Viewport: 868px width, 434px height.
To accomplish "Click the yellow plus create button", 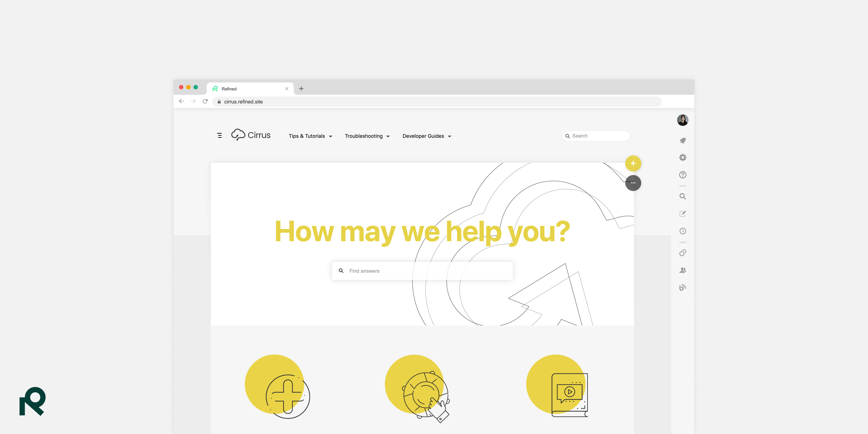I will [633, 163].
